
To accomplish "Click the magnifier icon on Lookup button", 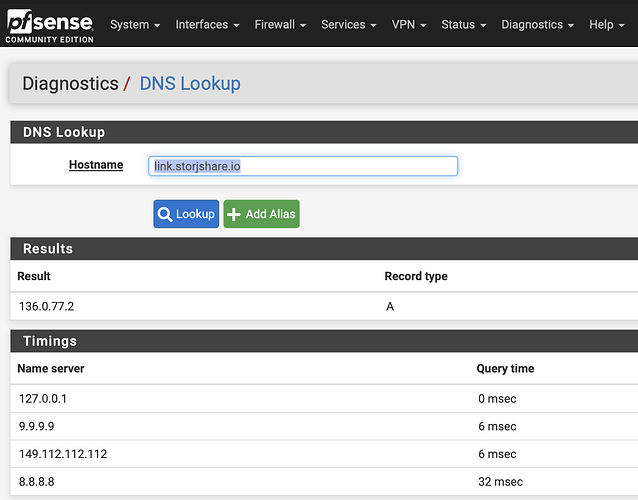I will [165, 214].
